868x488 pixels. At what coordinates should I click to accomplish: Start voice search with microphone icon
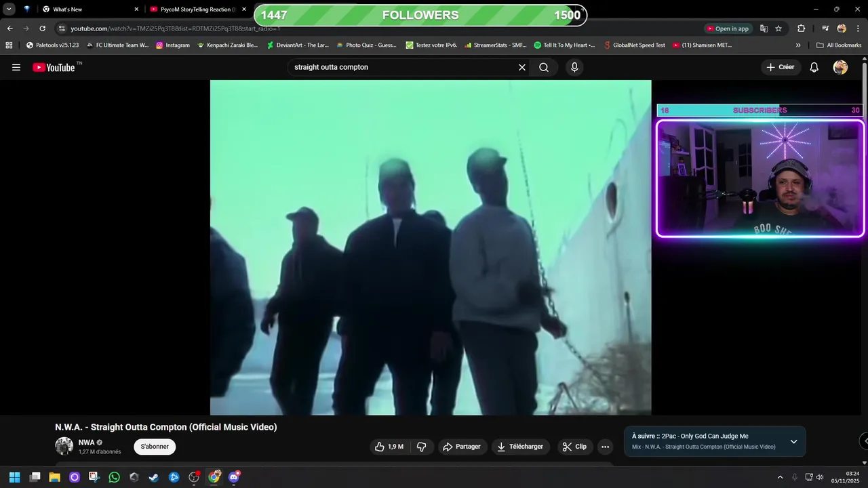574,67
